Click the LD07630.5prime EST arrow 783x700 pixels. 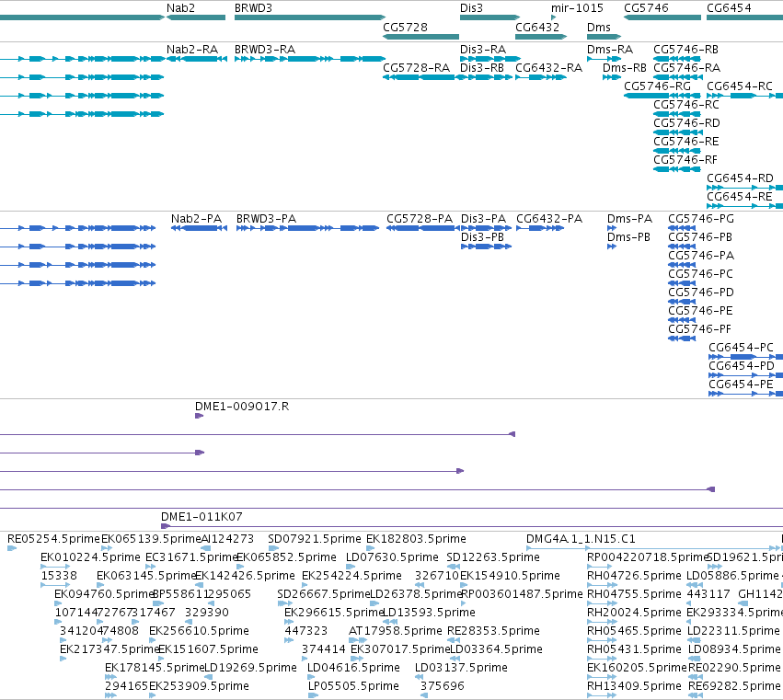click(351, 567)
